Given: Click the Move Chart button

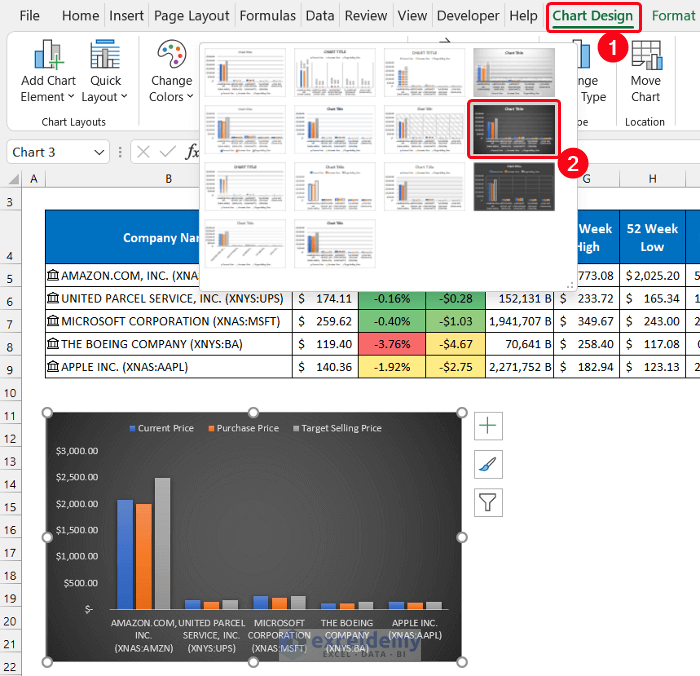Looking at the screenshot, I should [646, 71].
